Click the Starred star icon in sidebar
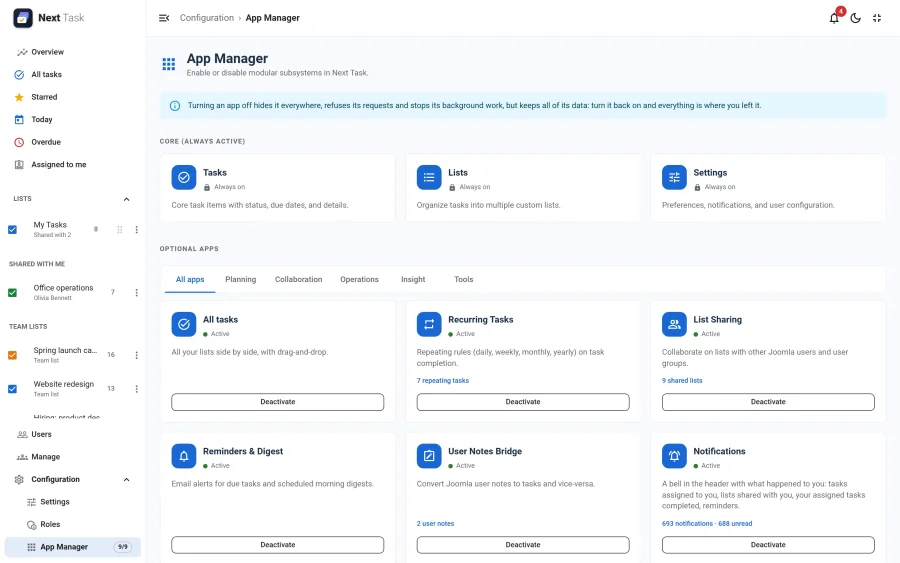 [x=19, y=97]
